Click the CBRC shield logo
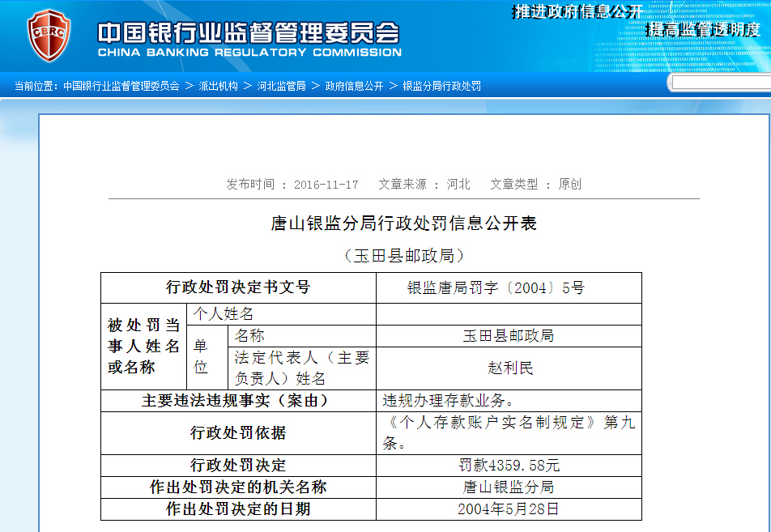The image size is (771, 532). tap(49, 36)
